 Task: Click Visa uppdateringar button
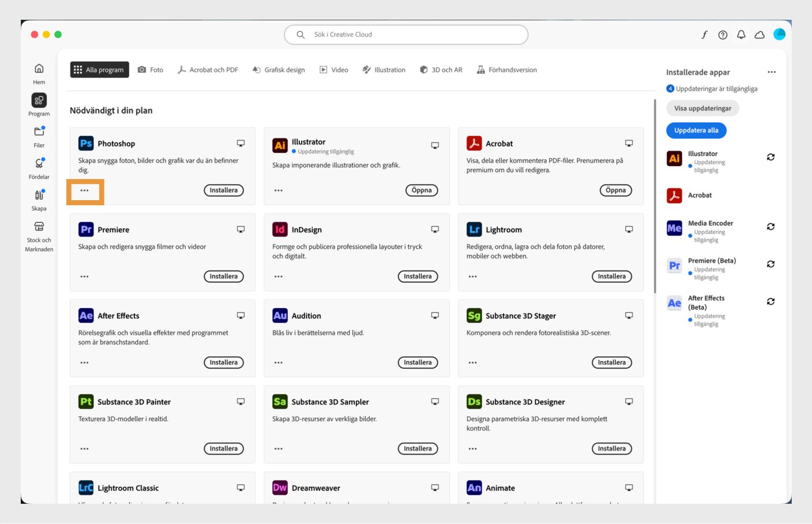tap(702, 108)
